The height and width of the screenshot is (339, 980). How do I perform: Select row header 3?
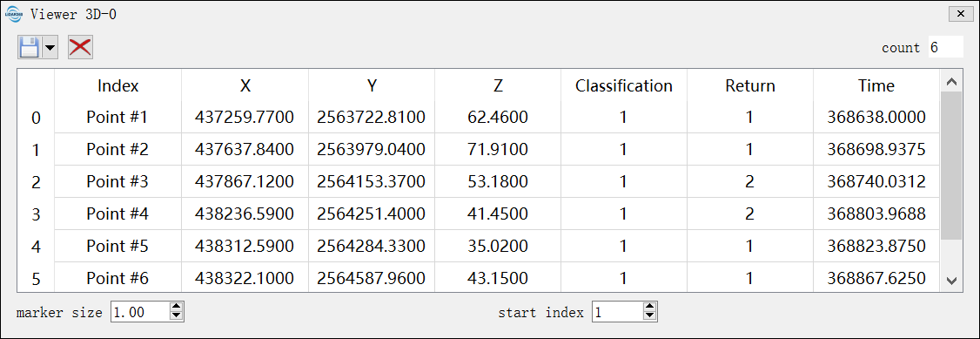click(37, 214)
